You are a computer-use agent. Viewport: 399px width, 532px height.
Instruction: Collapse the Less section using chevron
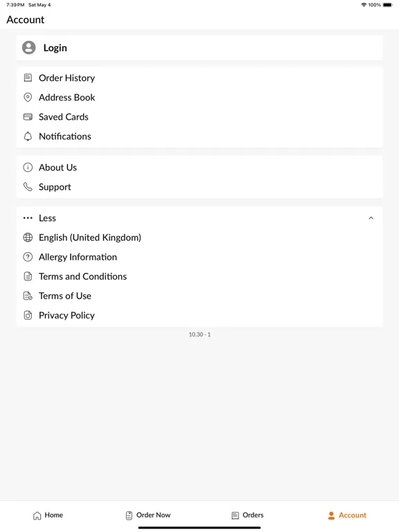pyautogui.click(x=371, y=218)
